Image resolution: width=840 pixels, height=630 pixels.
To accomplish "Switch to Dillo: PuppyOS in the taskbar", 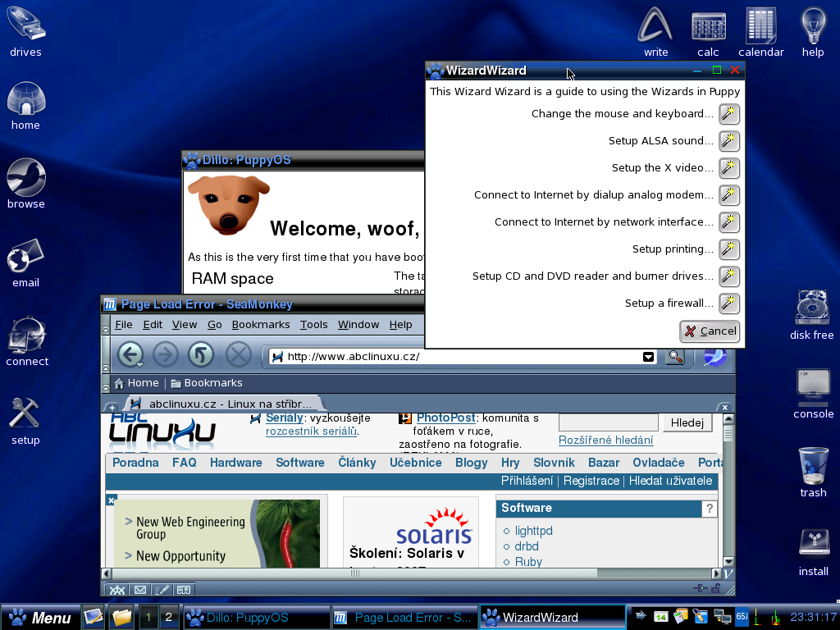I will pos(256,618).
